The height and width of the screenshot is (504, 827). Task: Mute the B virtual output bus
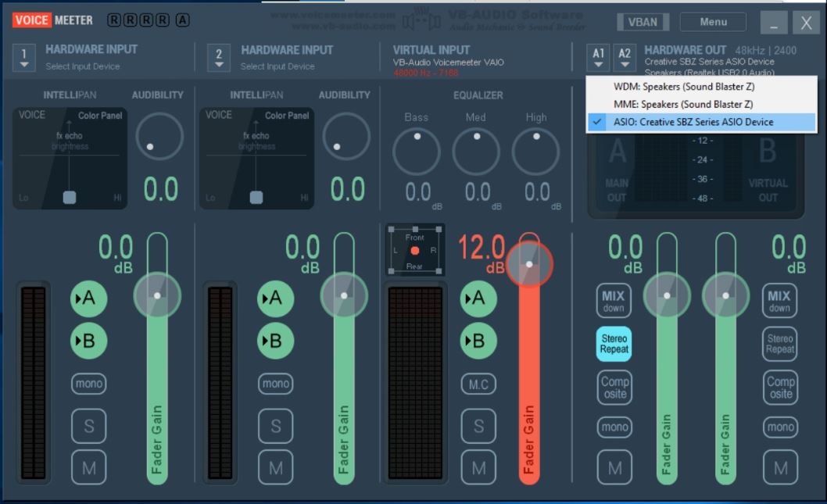pyautogui.click(x=780, y=467)
